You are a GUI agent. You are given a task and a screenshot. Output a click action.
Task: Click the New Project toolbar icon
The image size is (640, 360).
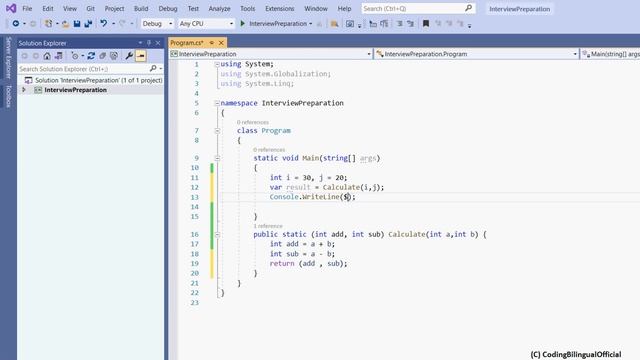(x=49, y=24)
